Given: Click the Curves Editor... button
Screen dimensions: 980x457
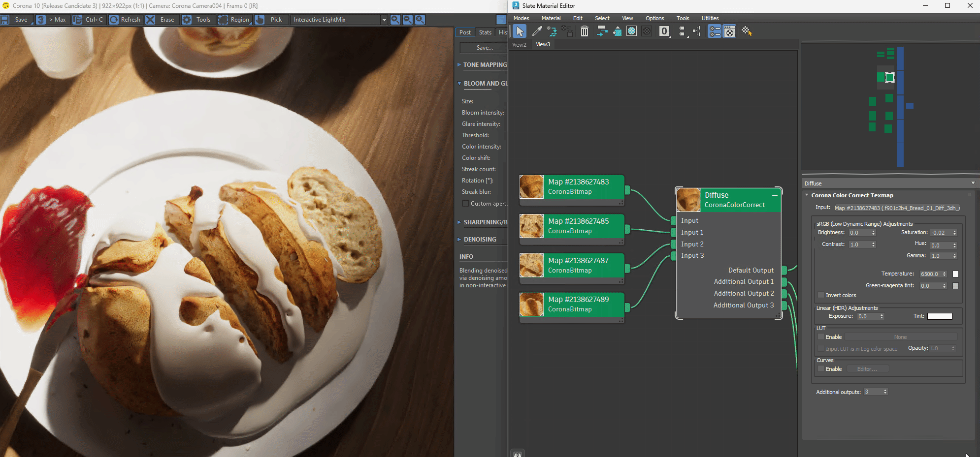Looking at the screenshot, I should [867, 369].
